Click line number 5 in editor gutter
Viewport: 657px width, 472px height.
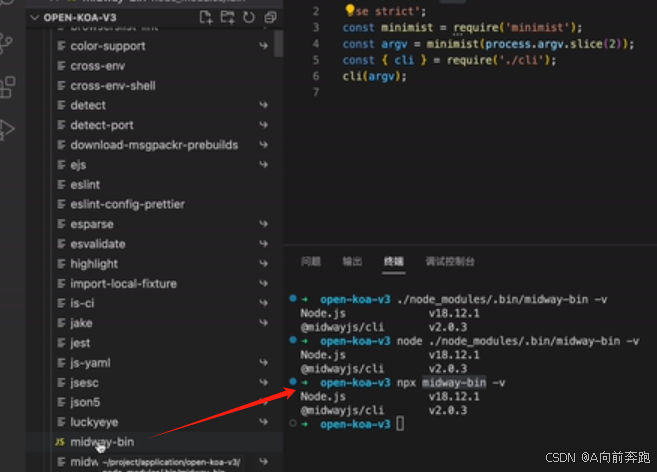316,60
